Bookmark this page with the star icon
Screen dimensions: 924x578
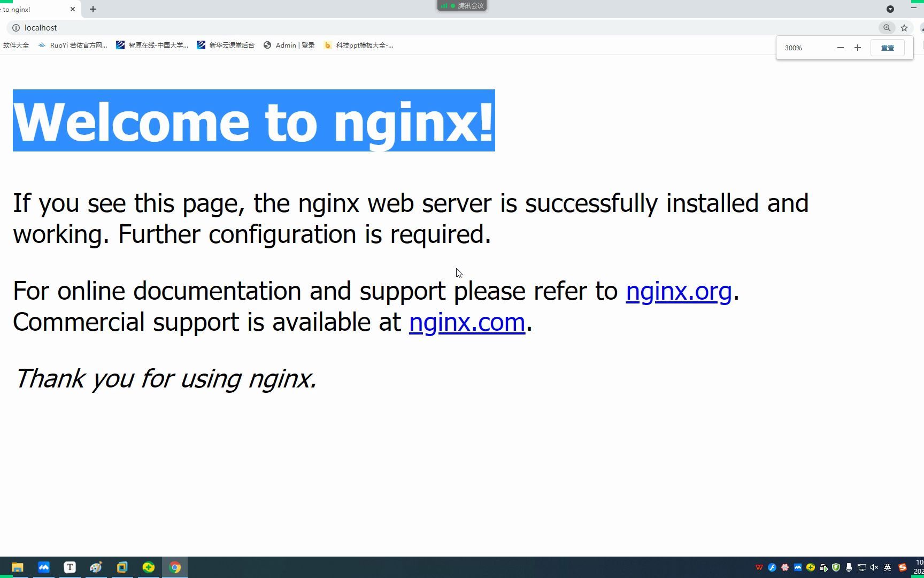pyautogui.click(x=904, y=28)
